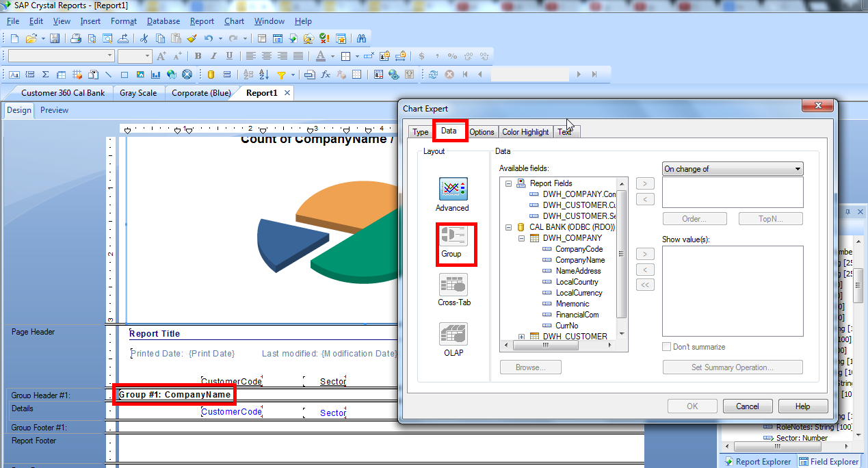The width and height of the screenshot is (868, 468).
Task: Click the Increase Font Size icon
Action: pyautogui.click(x=162, y=56)
